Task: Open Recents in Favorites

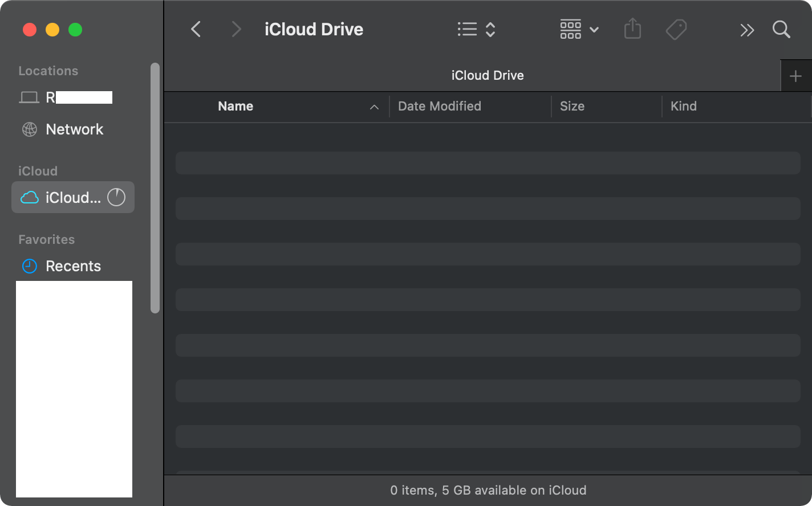Action: point(73,266)
